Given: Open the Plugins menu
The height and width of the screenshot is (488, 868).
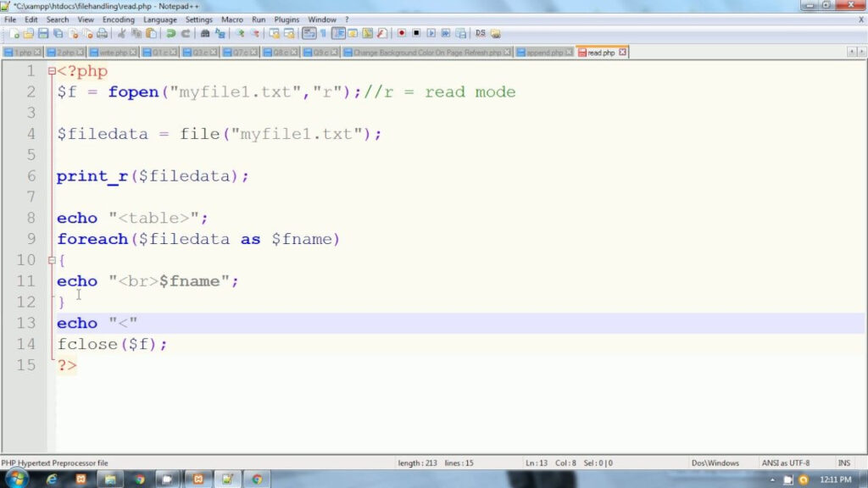Looking at the screenshot, I should (x=287, y=19).
